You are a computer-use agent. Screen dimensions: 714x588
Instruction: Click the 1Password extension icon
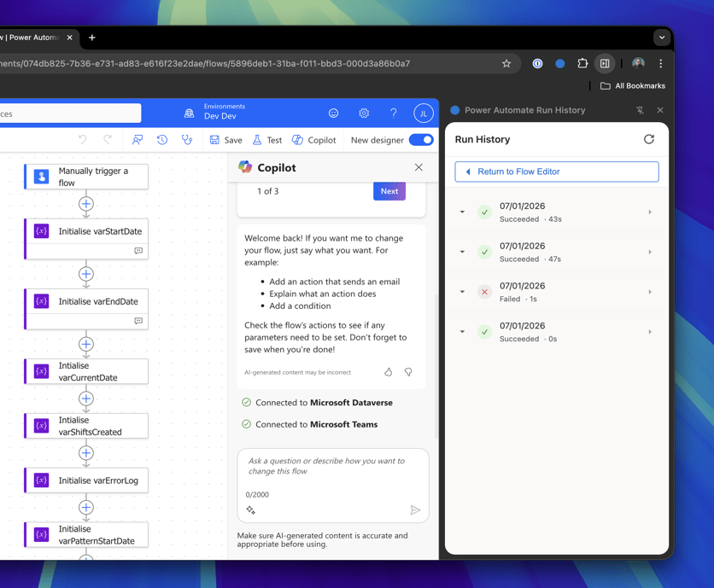point(537,63)
